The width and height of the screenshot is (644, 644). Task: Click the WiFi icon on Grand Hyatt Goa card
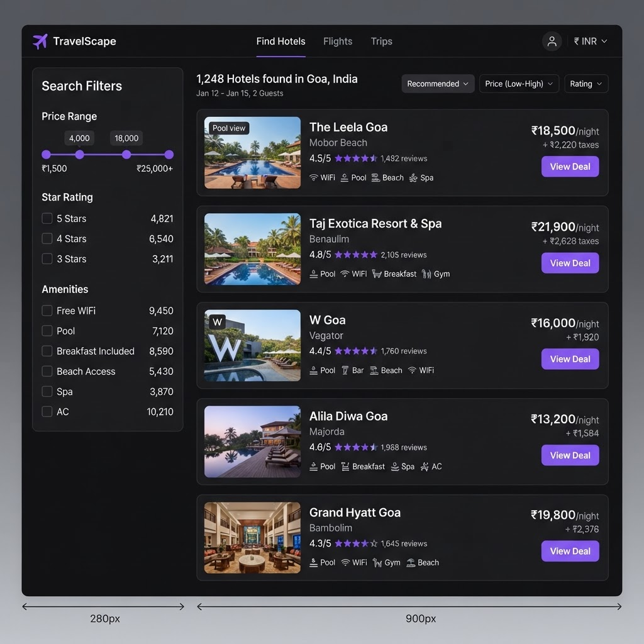point(345,562)
